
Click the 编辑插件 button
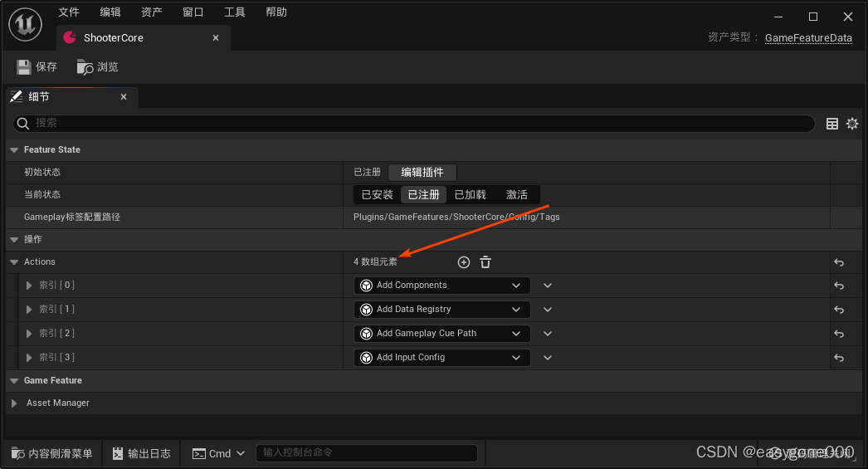pyautogui.click(x=422, y=172)
